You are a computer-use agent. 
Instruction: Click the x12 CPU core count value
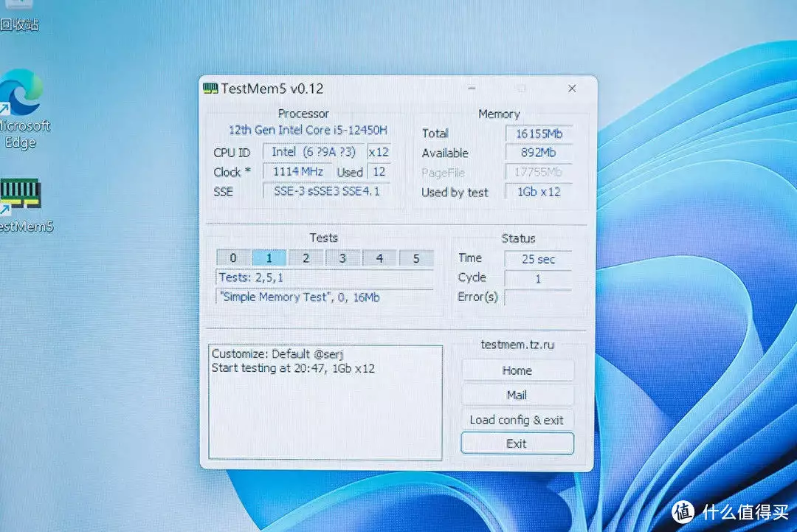click(x=379, y=152)
